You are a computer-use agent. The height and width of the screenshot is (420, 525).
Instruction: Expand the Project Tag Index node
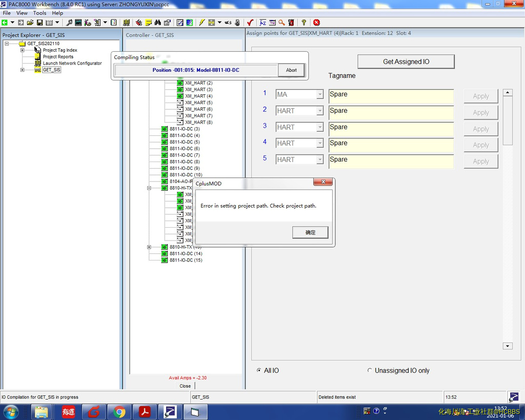click(x=23, y=50)
